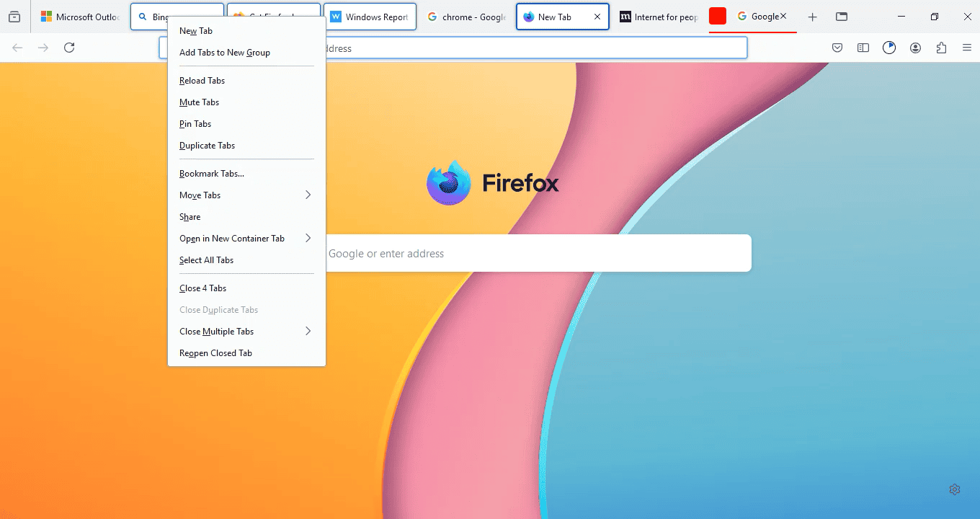Close the New Tab tab using its X
Image resolution: width=980 pixels, height=519 pixels.
597,17
